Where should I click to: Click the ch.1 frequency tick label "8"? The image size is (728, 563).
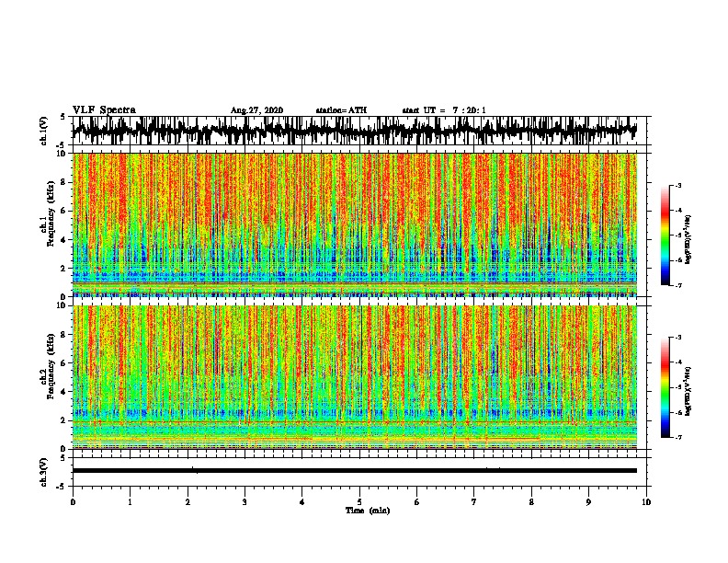(64, 182)
